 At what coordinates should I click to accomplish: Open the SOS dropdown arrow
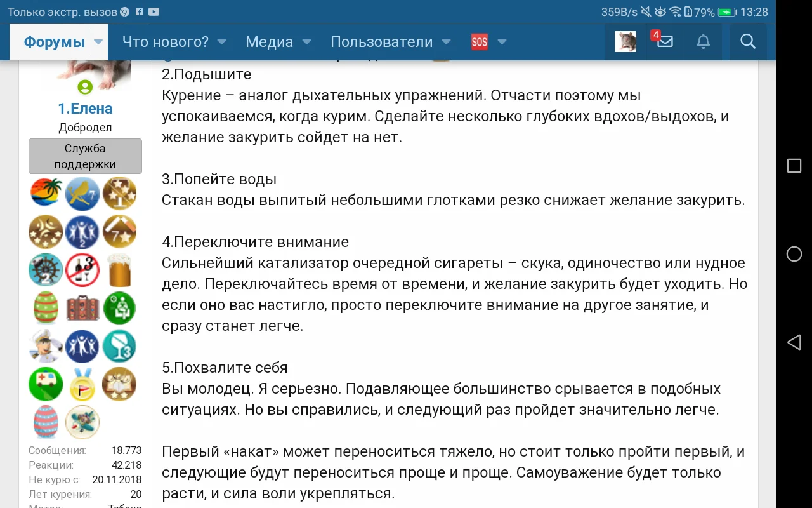pyautogui.click(x=502, y=42)
